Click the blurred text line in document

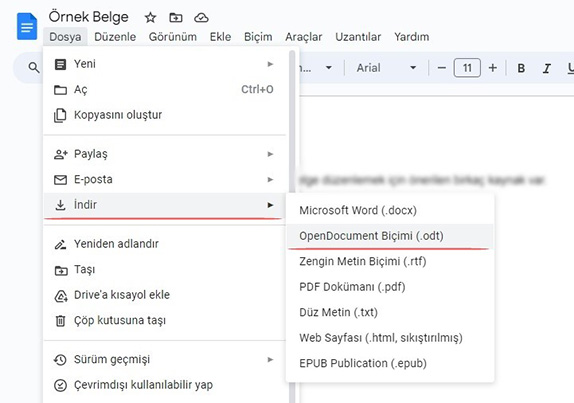422,180
